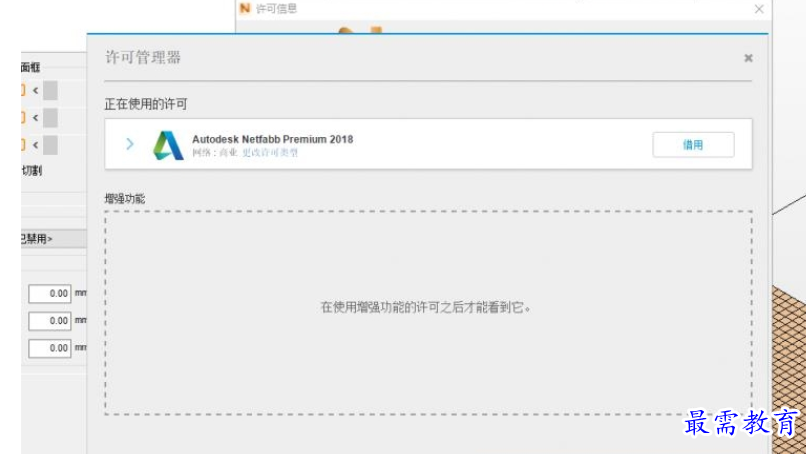Open the 已禁用 dropdown in left panel
The image size is (806, 454).
[x=53, y=239]
